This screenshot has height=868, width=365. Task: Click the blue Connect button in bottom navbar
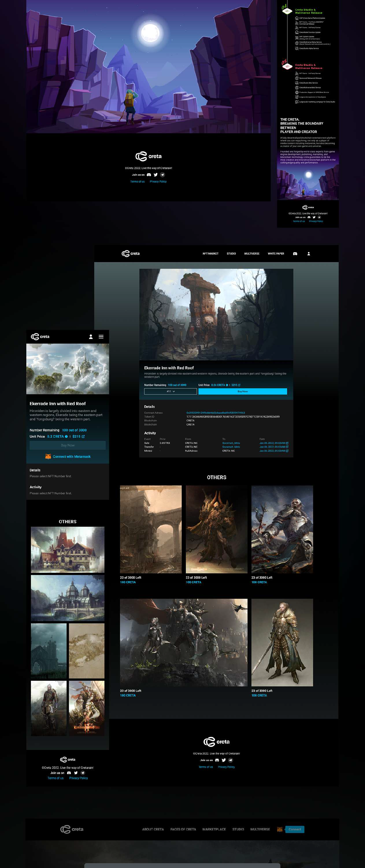pyautogui.click(x=294, y=829)
